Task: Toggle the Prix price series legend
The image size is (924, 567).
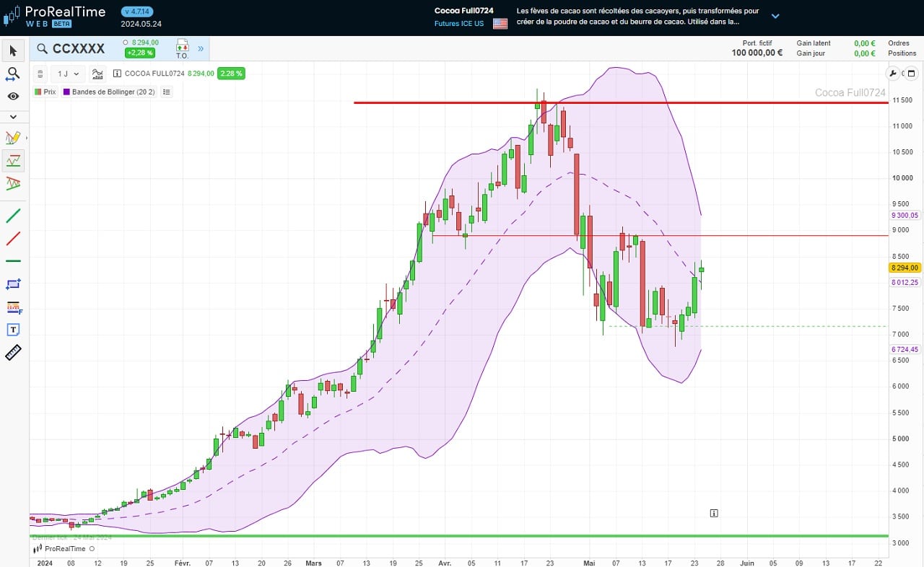Action: pos(45,92)
